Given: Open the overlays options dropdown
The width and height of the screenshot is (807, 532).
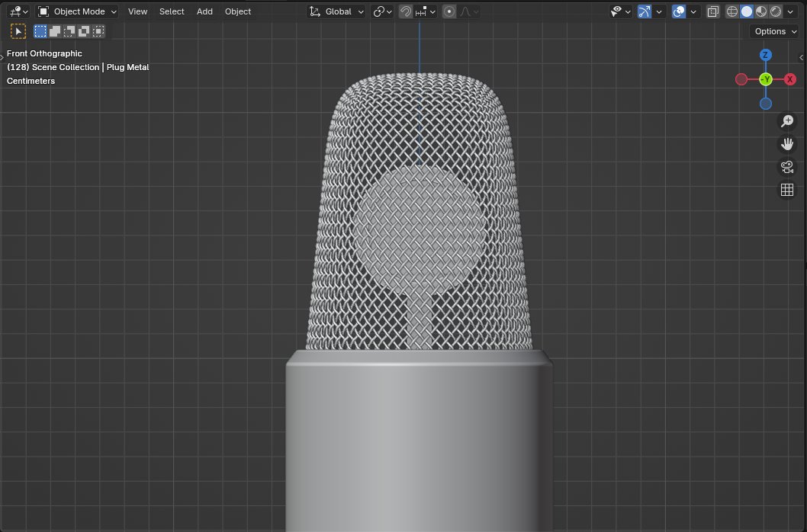Looking at the screenshot, I should (x=693, y=11).
